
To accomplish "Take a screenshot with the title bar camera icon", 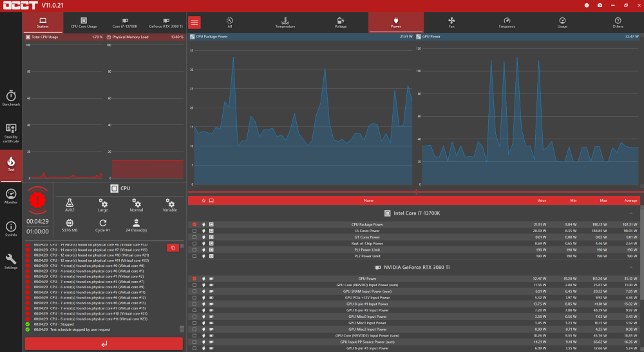I will [600, 5].
